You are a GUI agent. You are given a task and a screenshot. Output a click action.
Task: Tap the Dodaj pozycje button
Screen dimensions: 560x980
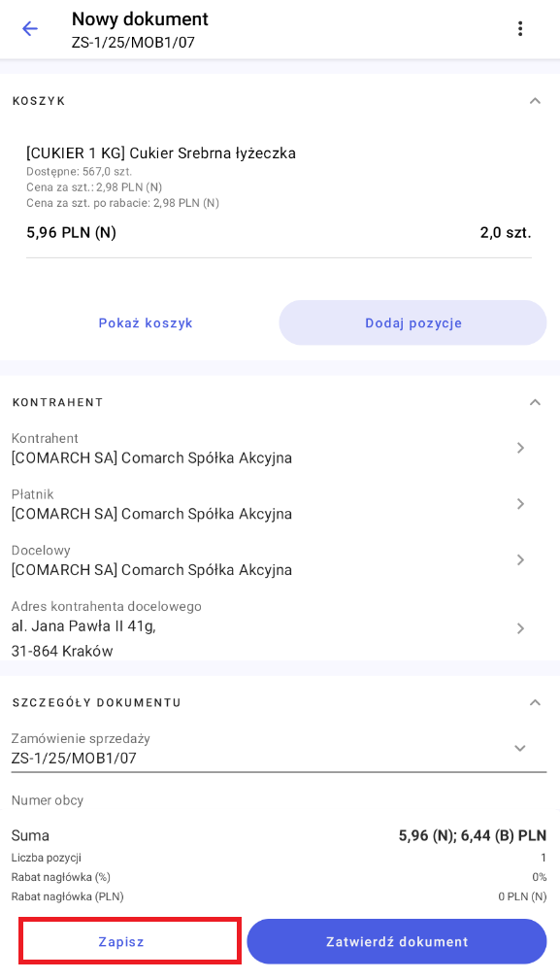413,323
